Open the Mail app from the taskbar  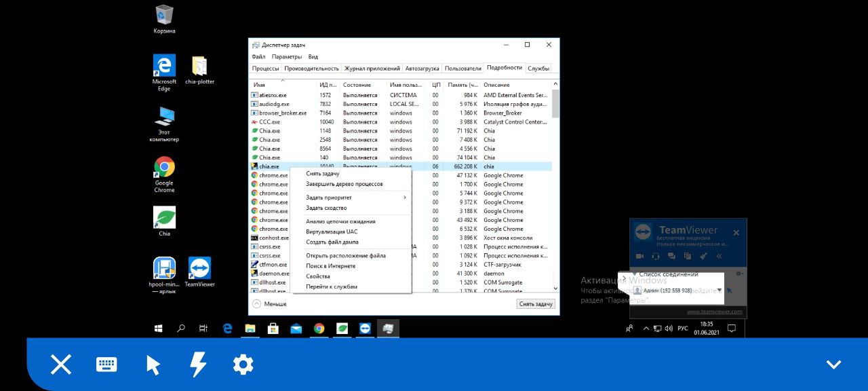click(x=296, y=329)
